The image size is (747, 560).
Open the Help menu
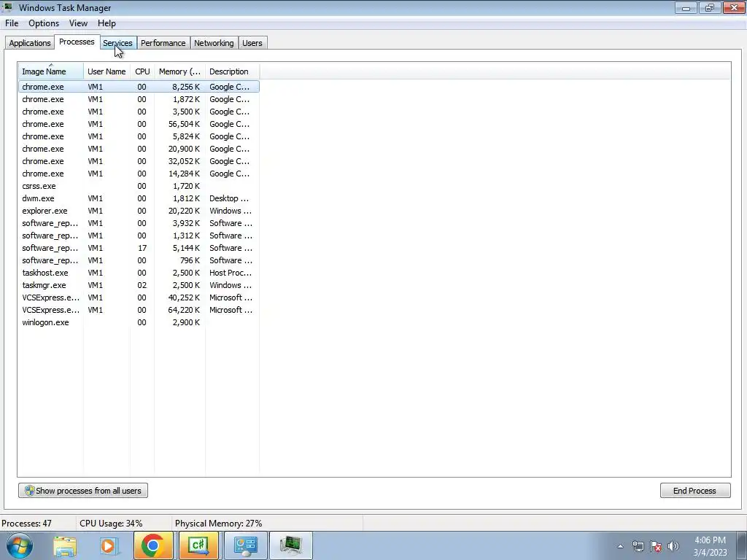point(107,23)
